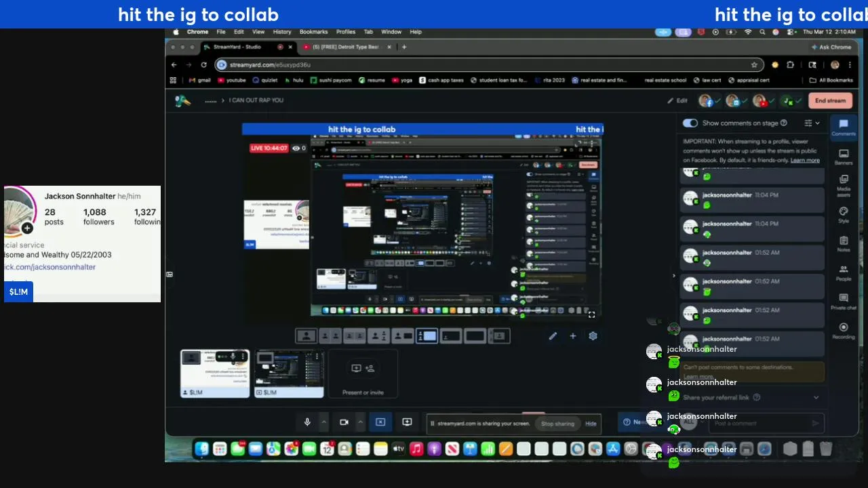Open the Recording panel
The image size is (868, 488).
[x=844, y=331]
